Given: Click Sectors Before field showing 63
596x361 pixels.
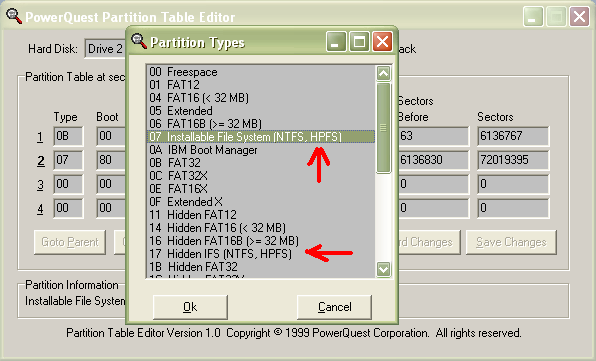Looking at the screenshot, I should 433,136.
